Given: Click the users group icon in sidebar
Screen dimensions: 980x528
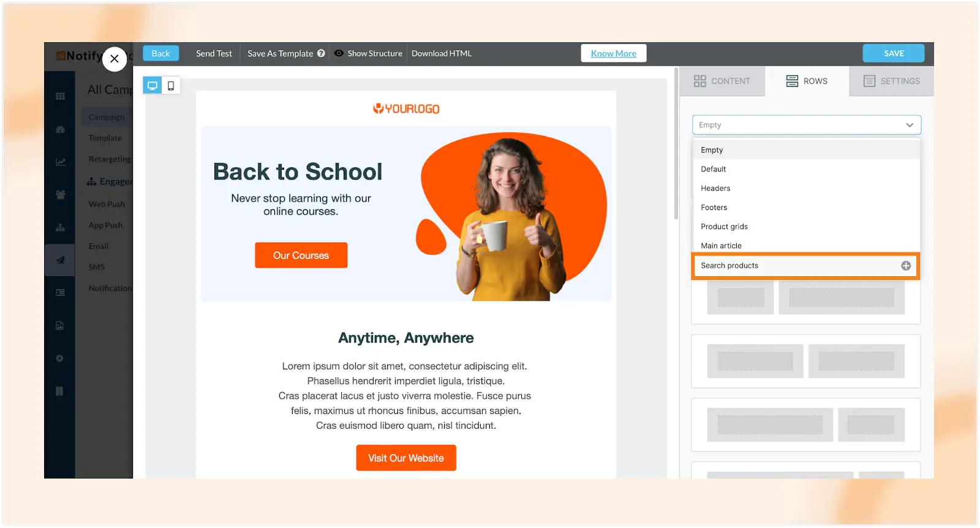Looking at the screenshot, I should click(60, 194).
